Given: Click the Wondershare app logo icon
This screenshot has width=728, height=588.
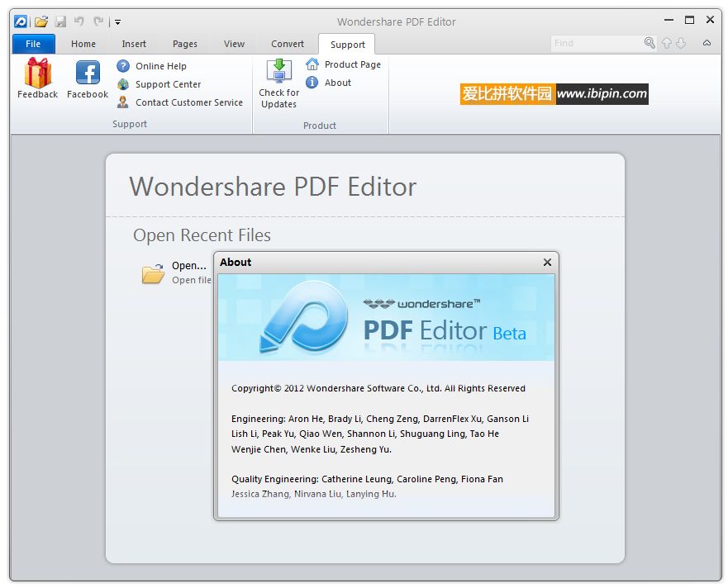Looking at the screenshot, I should pyautogui.click(x=21, y=21).
